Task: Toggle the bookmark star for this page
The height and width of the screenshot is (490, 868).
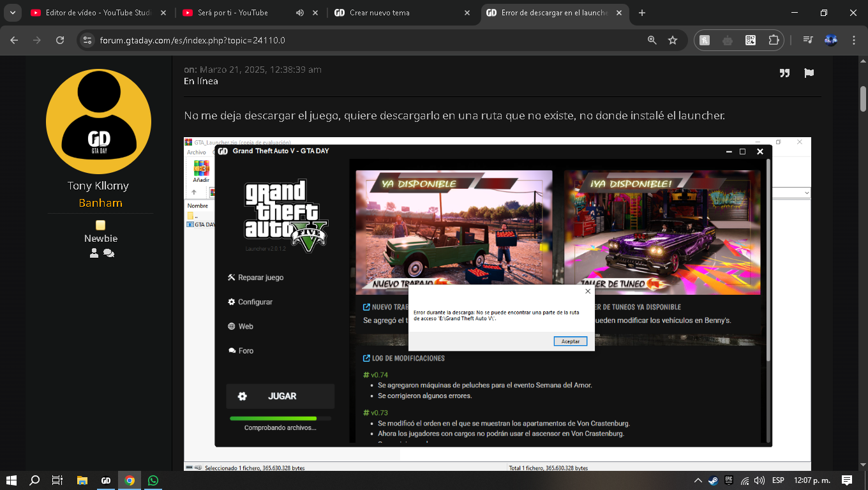Action: point(673,40)
